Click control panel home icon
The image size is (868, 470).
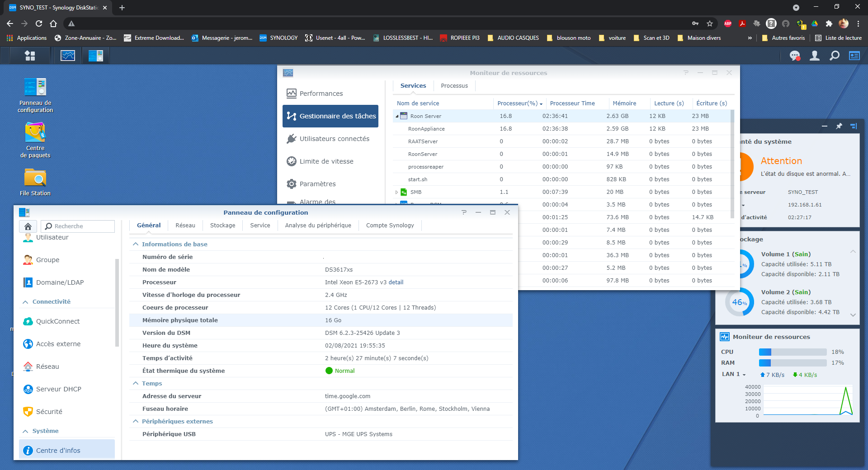click(x=28, y=226)
